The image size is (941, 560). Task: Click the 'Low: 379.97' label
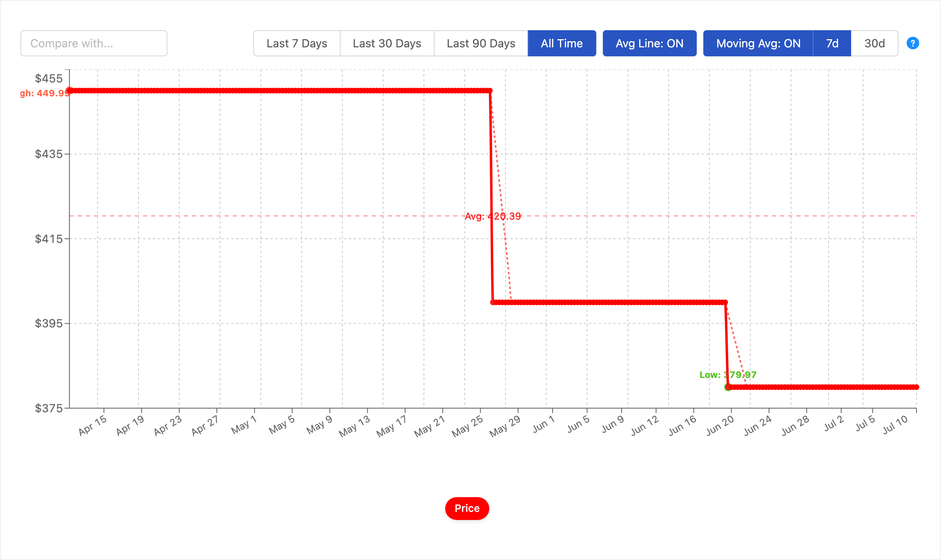coord(728,375)
